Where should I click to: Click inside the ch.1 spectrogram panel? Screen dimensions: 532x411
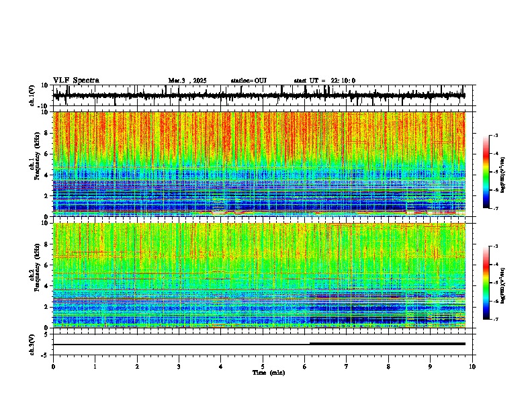pos(259,164)
